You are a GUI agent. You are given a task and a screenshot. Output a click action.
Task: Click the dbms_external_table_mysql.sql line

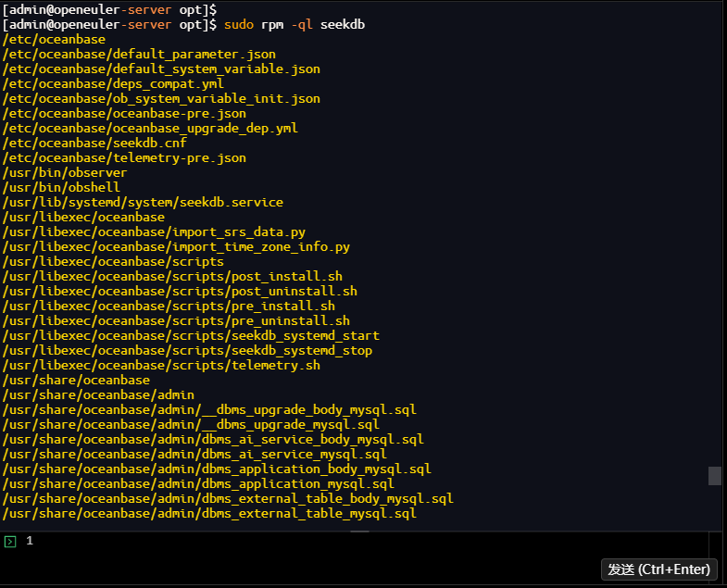[209, 513]
